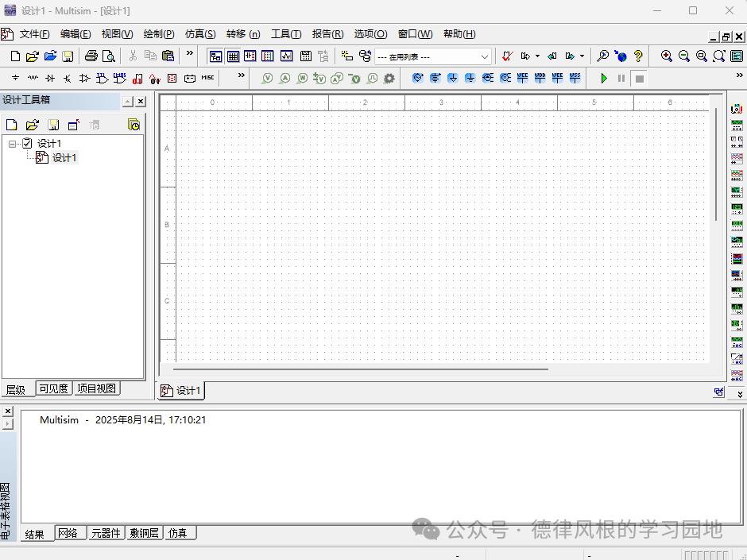Open transfer to Ultiboard dropdown arrow
The width and height of the screenshot is (747, 560).
click(582, 56)
